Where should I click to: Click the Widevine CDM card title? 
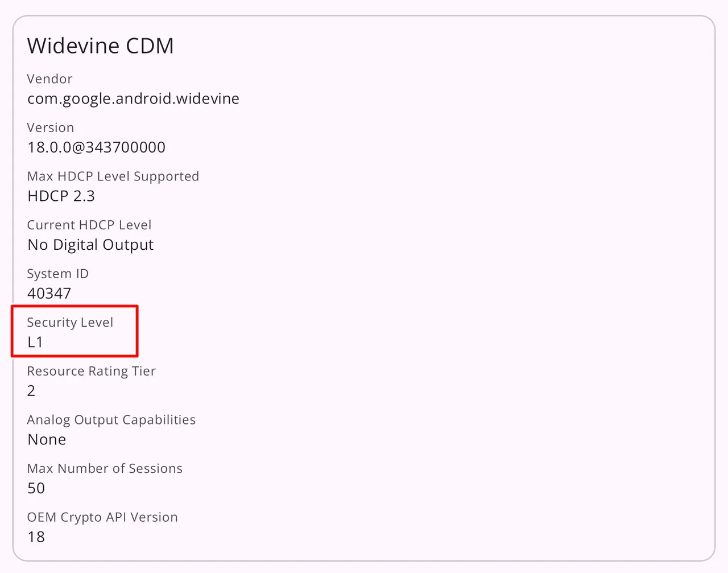pos(100,46)
